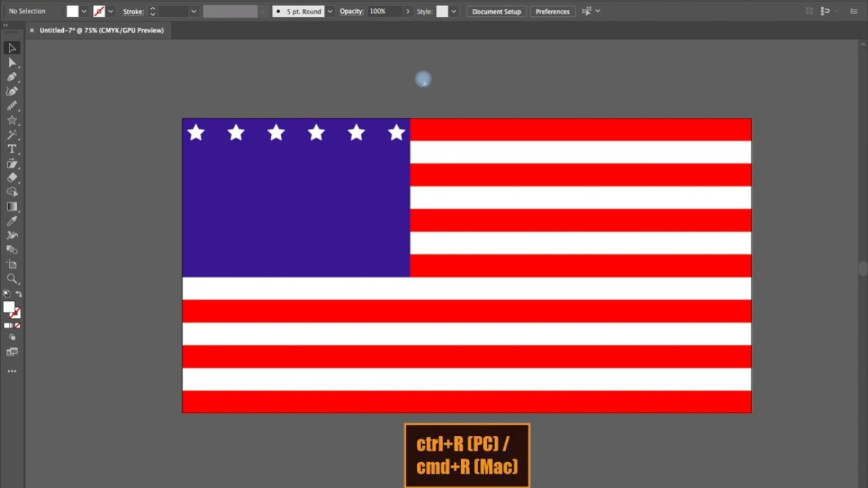Select the Gradient tool
Image resolution: width=868 pixels, height=488 pixels.
tap(12, 207)
